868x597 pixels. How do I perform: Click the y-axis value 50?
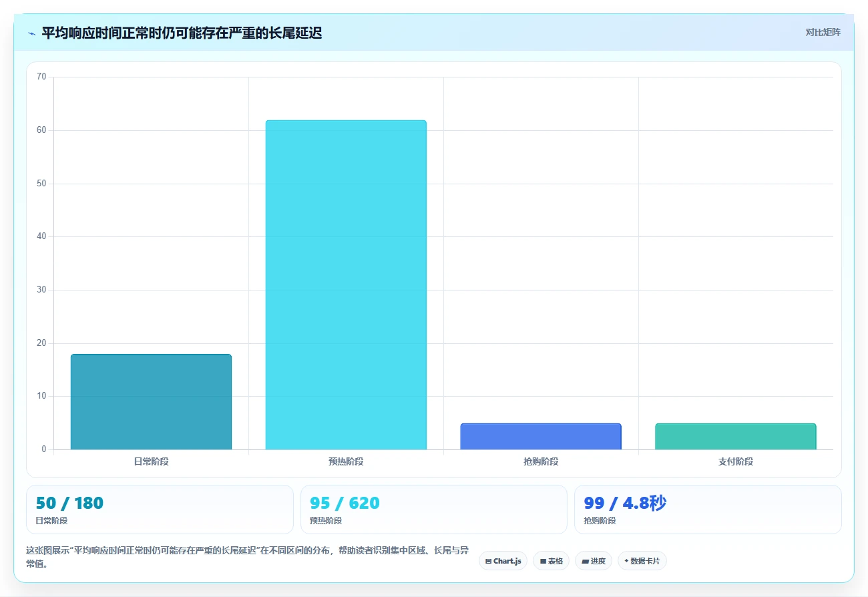pyautogui.click(x=41, y=183)
